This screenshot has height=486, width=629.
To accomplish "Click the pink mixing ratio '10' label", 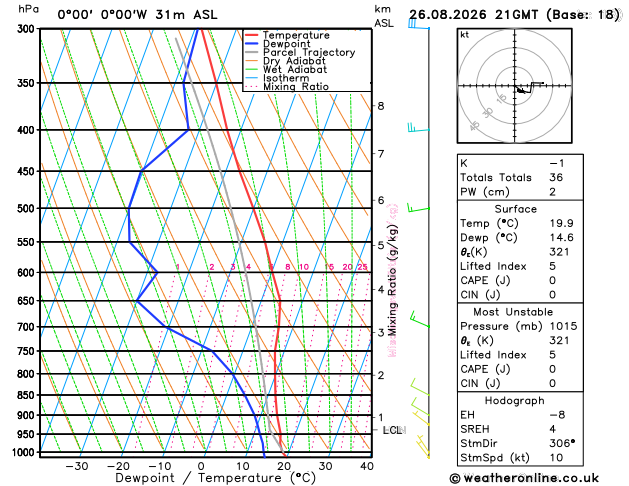I will [x=304, y=267].
